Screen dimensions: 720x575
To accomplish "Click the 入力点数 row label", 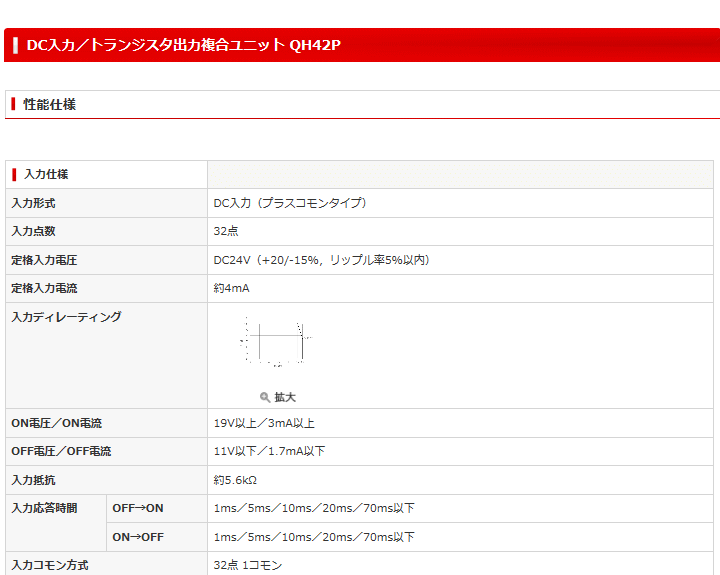I will (x=33, y=231).
